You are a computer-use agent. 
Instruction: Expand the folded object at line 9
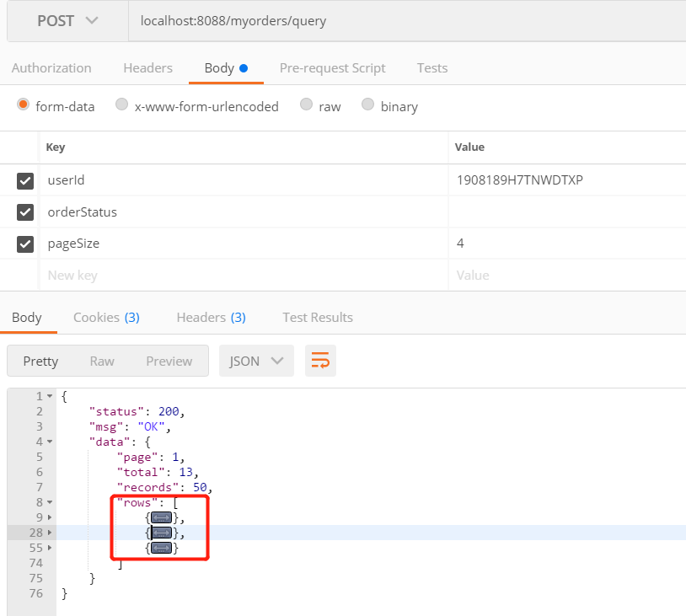50,517
